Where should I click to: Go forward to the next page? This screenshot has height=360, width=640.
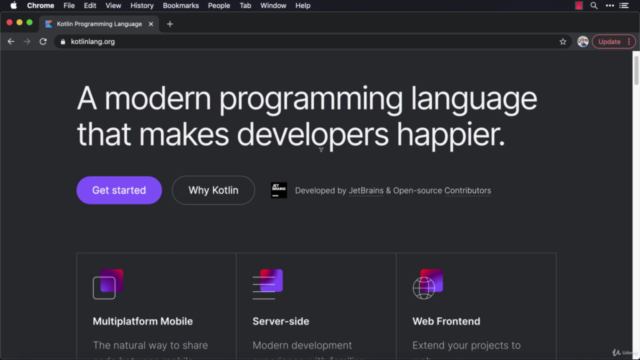27,42
